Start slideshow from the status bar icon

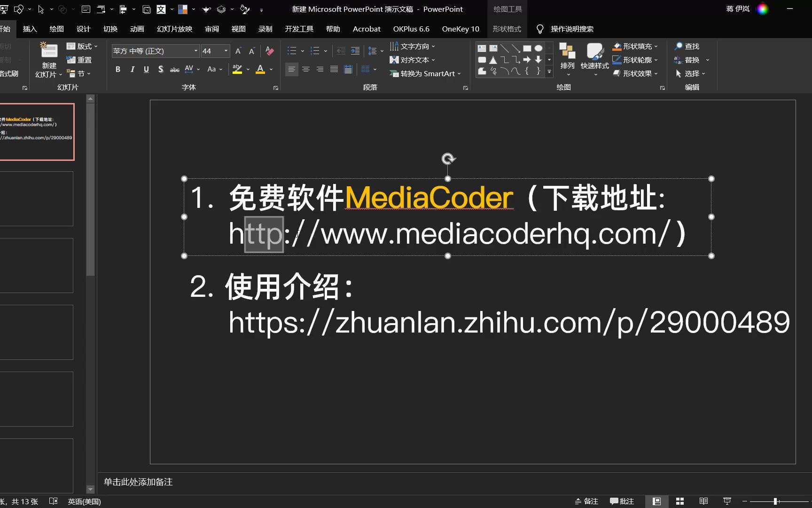coord(727,501)
